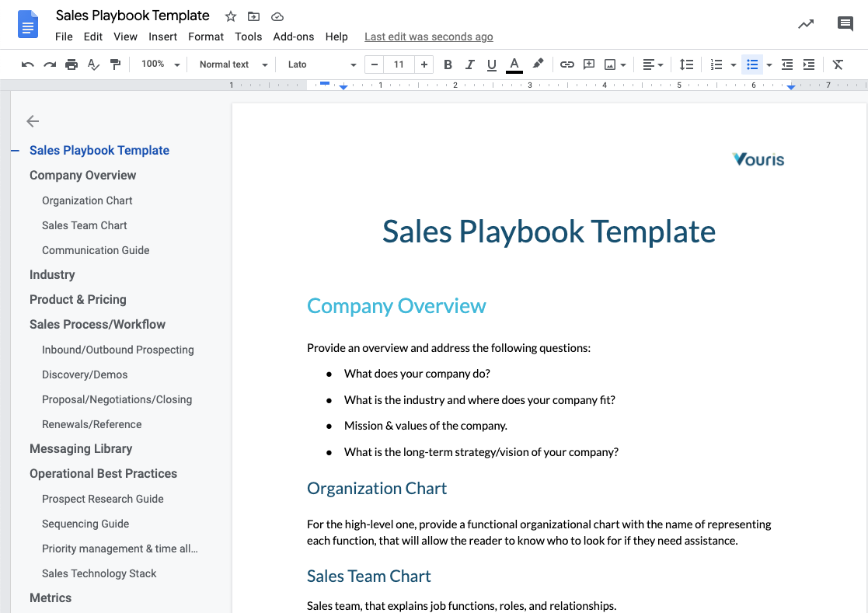The height and width of the screenshot is (613, 868).
Task: Open the highlight color marker
Action: click(538, 64)
